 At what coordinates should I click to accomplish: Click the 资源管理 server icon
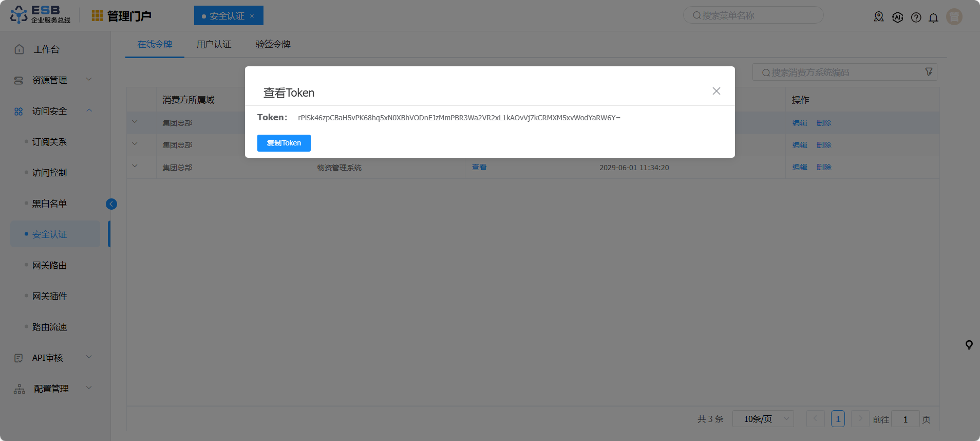click(18, 80)
